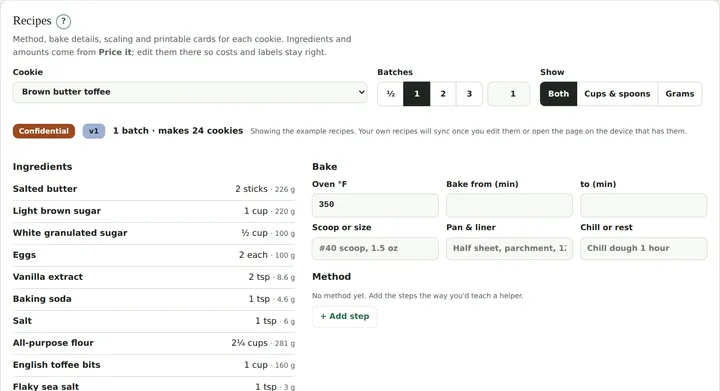Select the 1 batch option

click(x=417, y=94)
